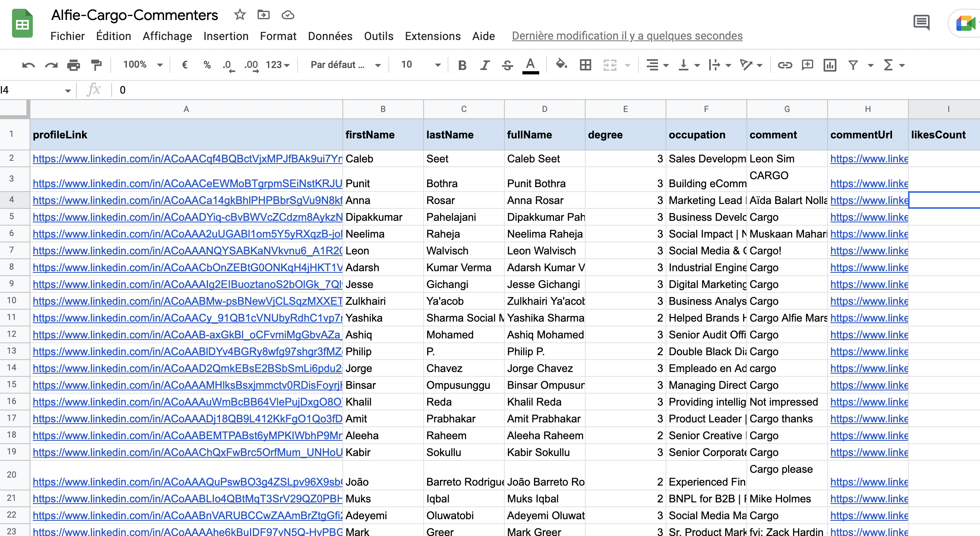This screenshot has height=536, width=980.
Task: Open text rotation dropdown
Action: pyautogui.click(x=751, y=65)
